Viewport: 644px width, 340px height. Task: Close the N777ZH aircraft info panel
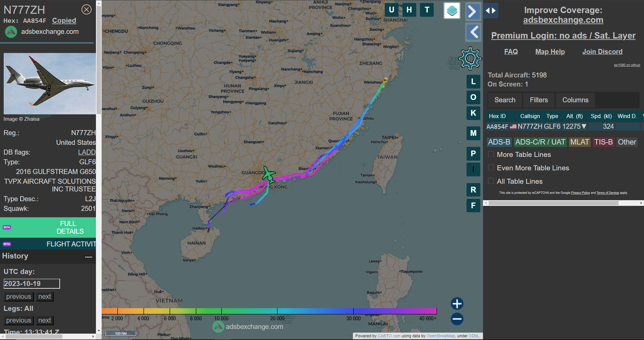(87, 9)
